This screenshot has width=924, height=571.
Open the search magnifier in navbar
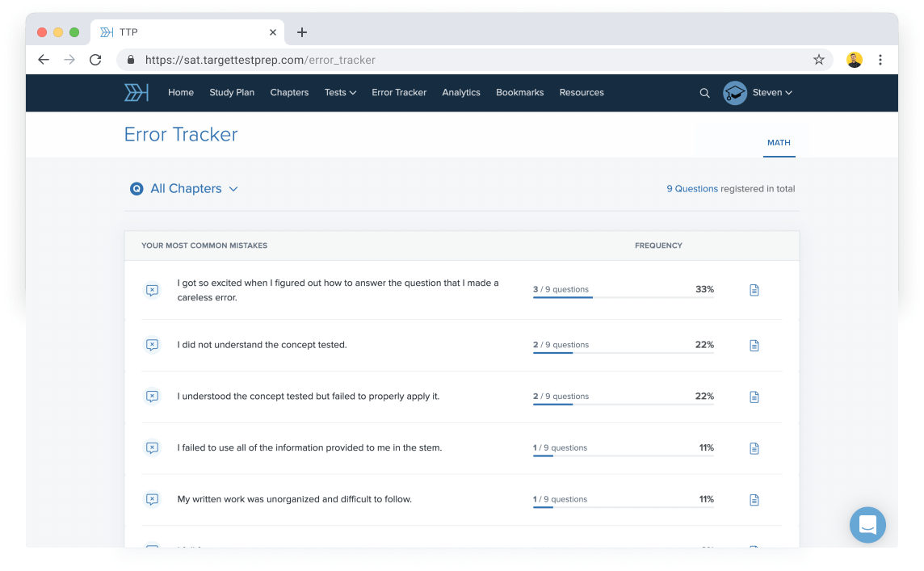pyautogui.click(x=704, y=93)
